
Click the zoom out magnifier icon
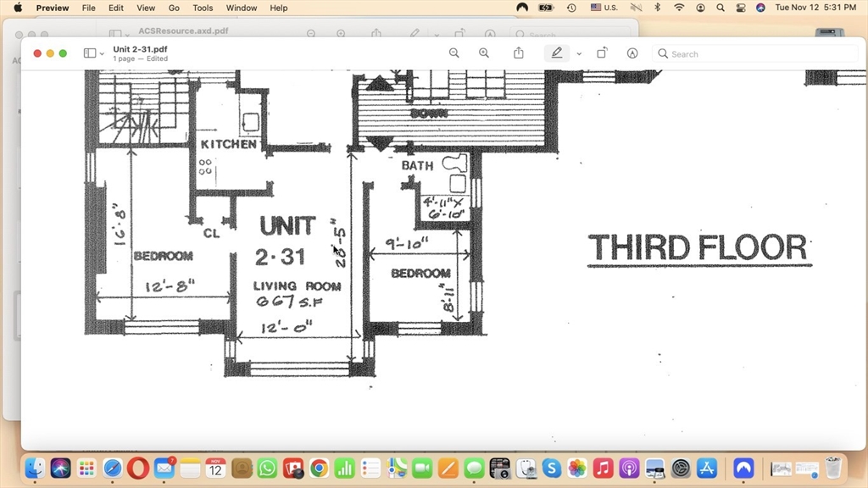coord(454,53)
